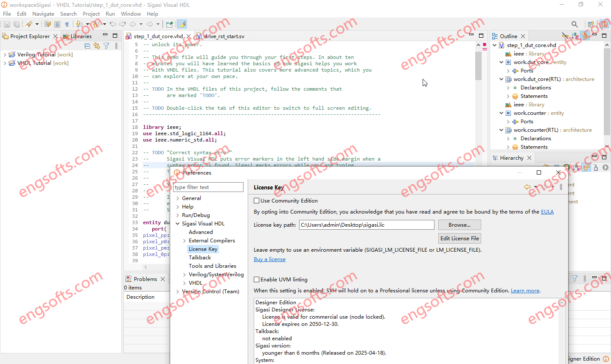Expand Run/Debug preferences node

coord(178,215)
